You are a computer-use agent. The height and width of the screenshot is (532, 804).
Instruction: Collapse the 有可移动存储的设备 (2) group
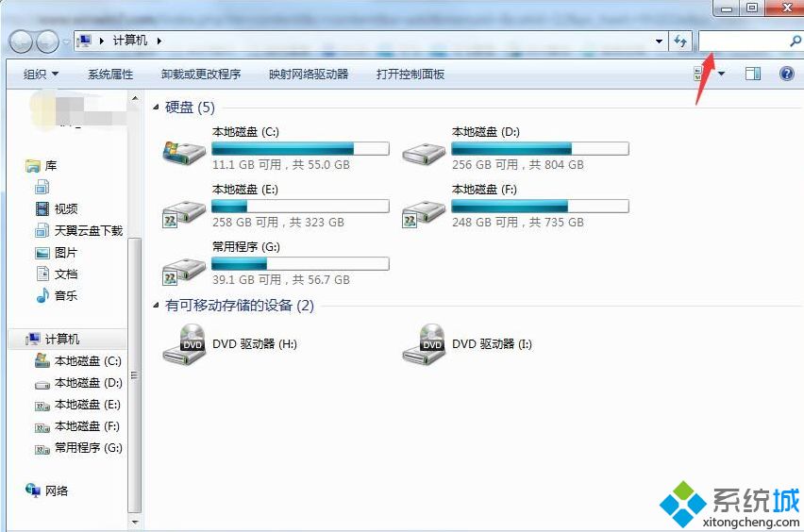(156, 306)
